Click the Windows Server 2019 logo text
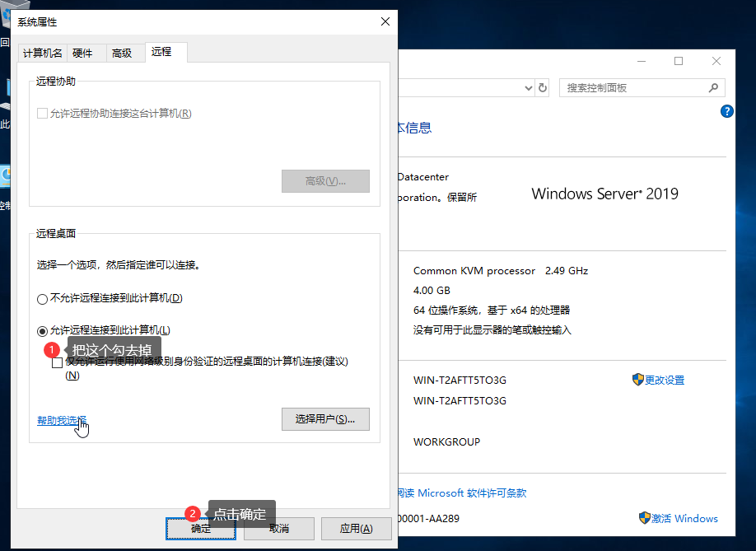 click(x=604, y=194)
